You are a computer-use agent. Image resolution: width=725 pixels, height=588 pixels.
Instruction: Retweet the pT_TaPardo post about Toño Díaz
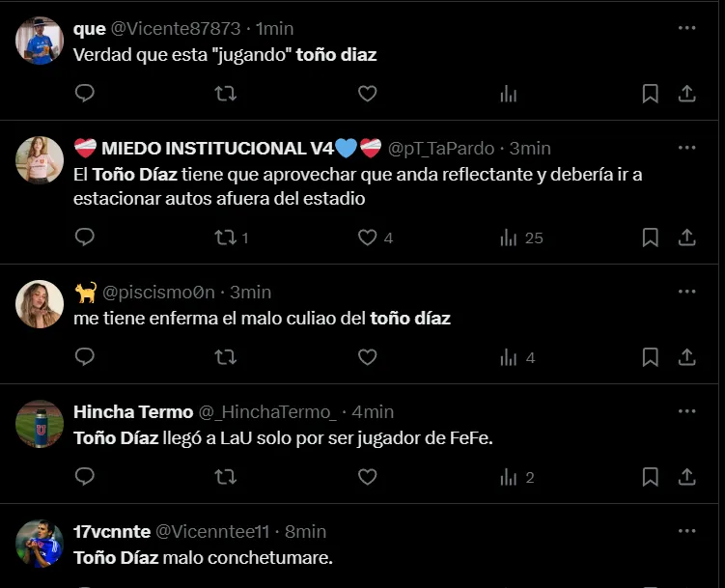[x=225, y=238]
